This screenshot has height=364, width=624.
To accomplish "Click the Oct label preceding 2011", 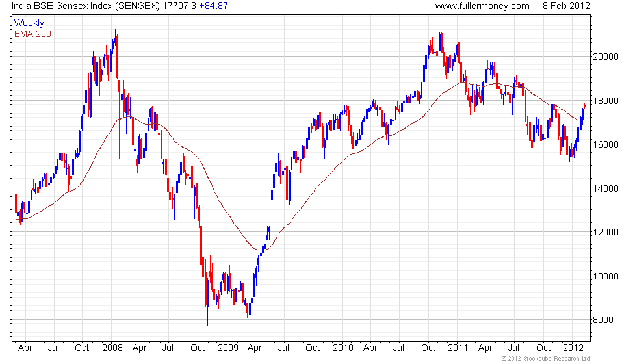I will 428,348.
